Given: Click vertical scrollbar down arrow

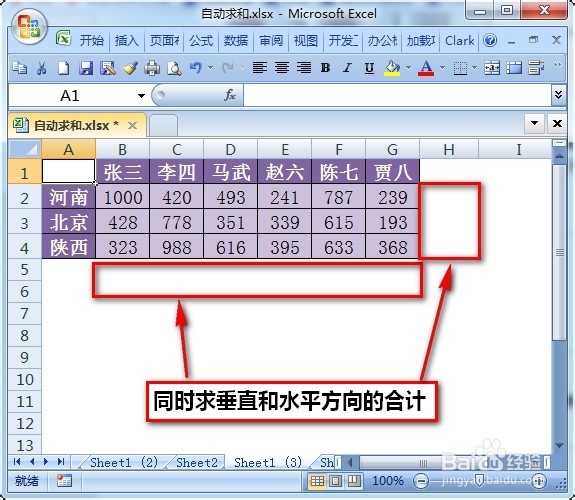Looking at the screenshot, I should (x=559, y=446).
